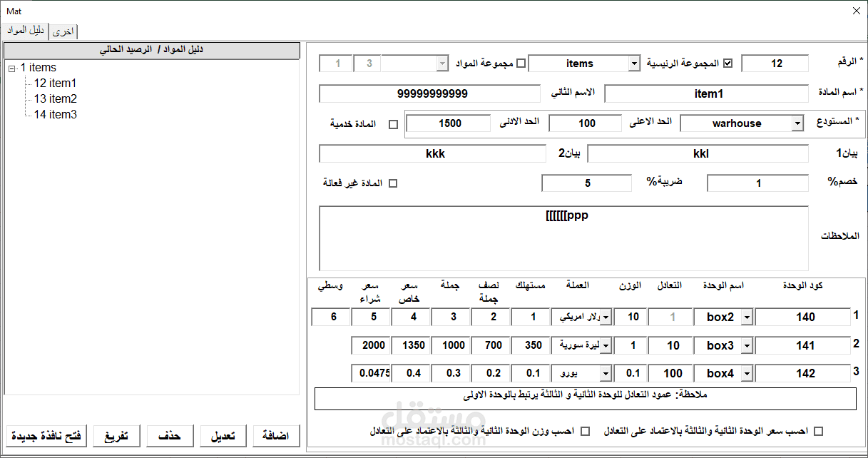Screen dimensions: 868x458
Task: Open the ليرة سورية currency dropdown
Action: (x=606, y=345)
